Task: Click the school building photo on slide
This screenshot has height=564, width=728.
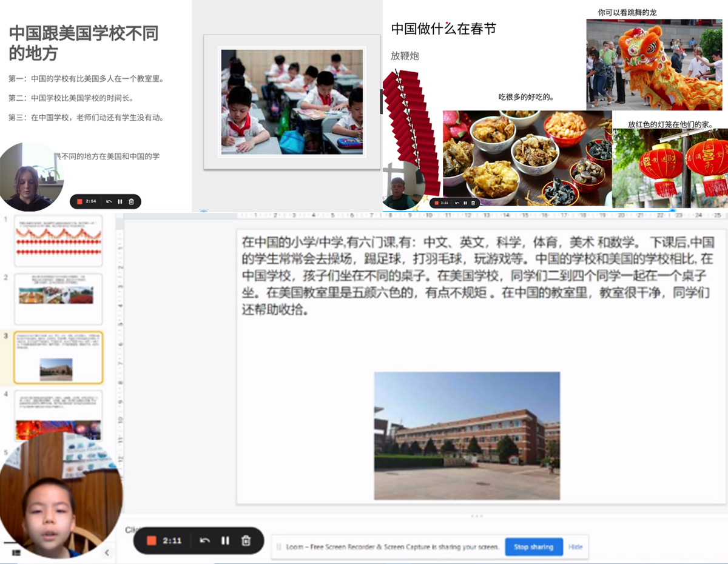Action: (467, 435)
